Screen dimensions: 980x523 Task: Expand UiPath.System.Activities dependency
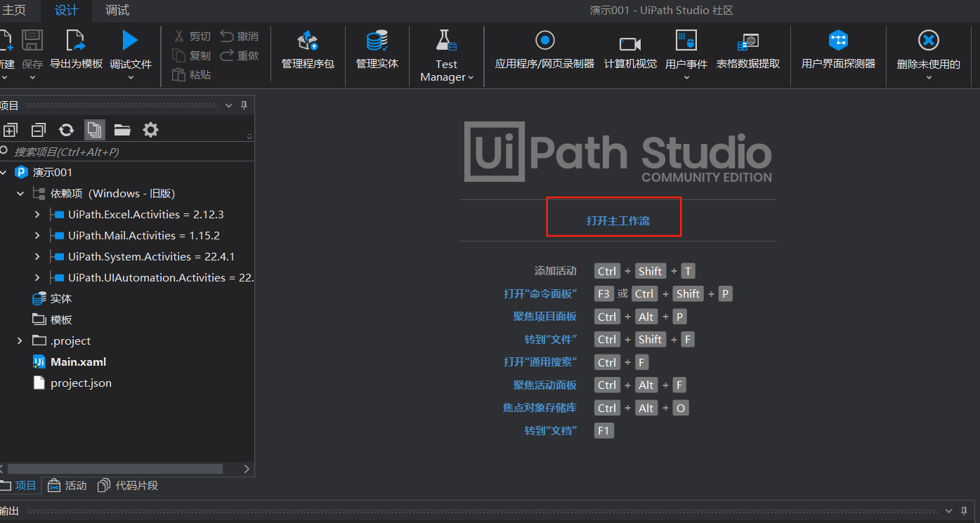click(x=37, y=257)
